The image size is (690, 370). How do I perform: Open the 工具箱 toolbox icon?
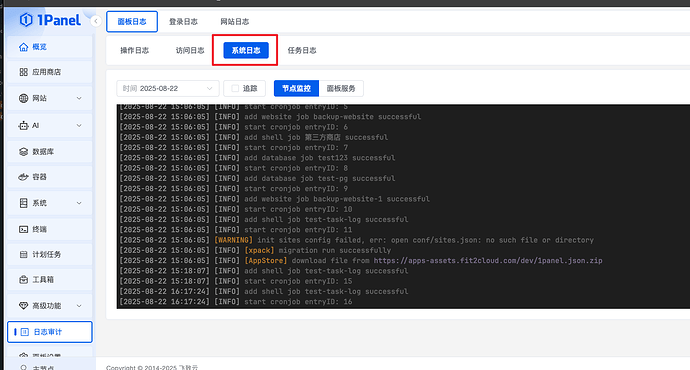[x=23, y=280]
